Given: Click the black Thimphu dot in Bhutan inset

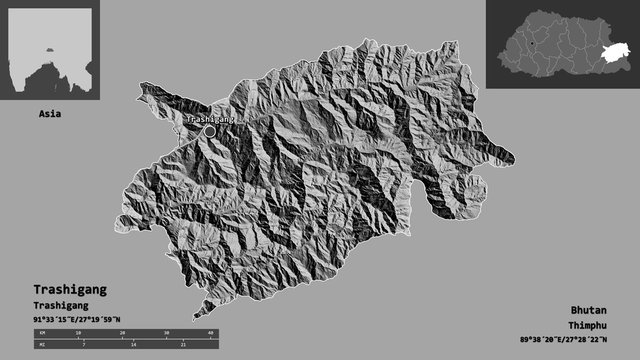Looking at the screenshot, I should (x=532, y=44).
